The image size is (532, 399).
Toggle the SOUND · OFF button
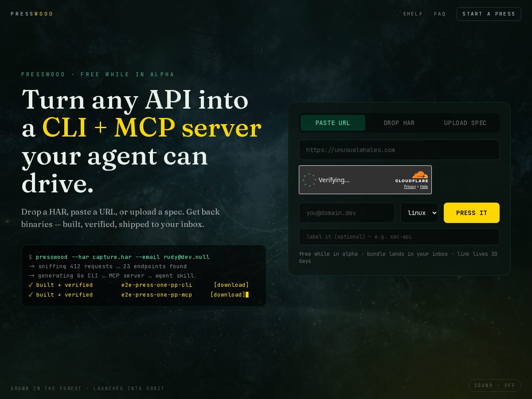[x=495, y=385]
